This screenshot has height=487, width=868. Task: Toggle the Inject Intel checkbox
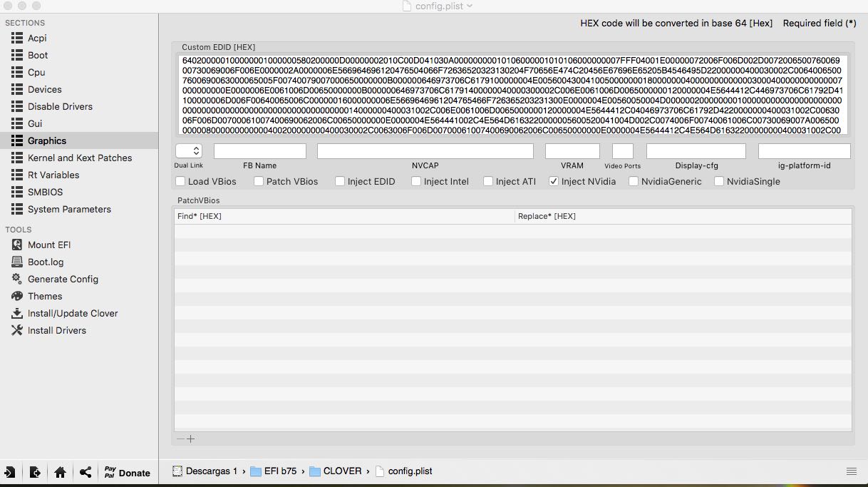coord(416,181)
